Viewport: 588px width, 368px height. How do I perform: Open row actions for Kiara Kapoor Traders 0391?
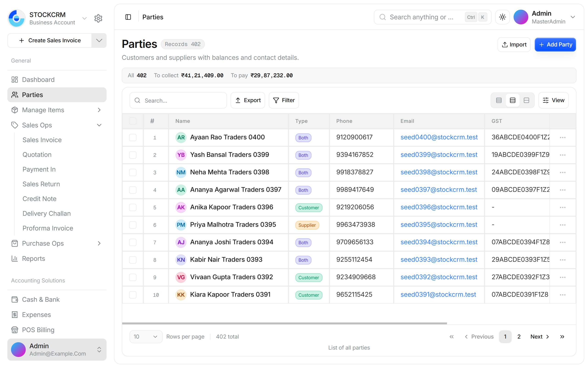click(x=563, y=295)
